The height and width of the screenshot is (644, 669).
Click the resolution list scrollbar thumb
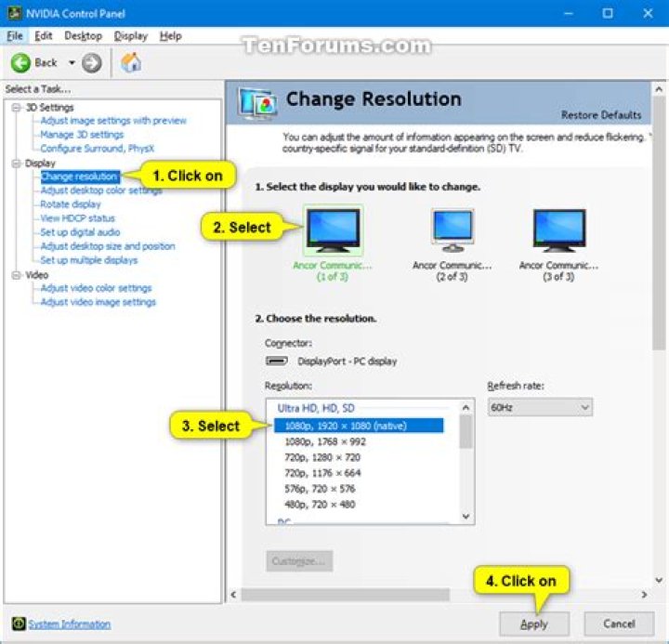[x=466, y=432]
